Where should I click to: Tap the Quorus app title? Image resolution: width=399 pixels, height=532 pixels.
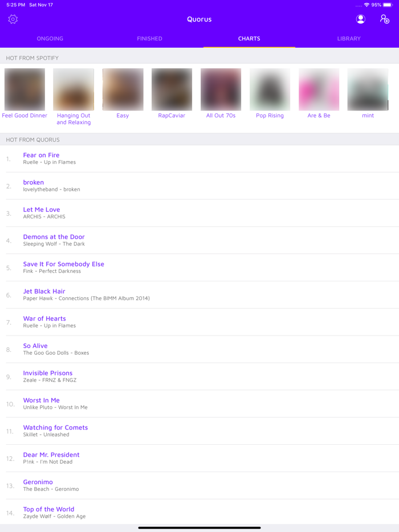[x=199, y=19]
